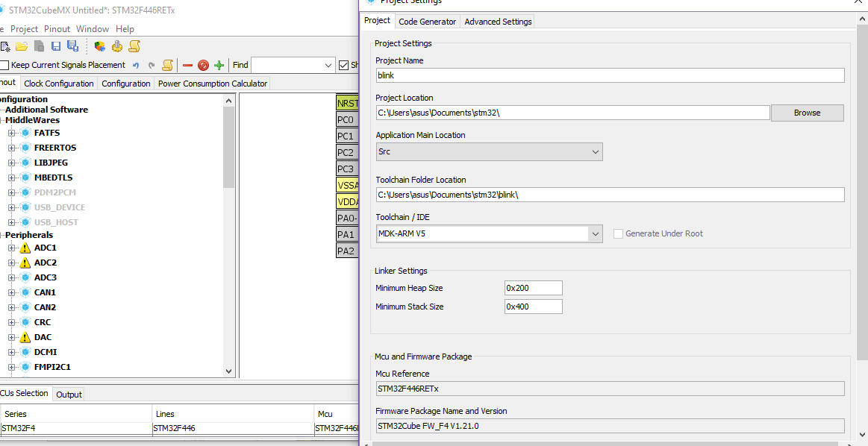Click the LIBJPEG cube icon

25,163
